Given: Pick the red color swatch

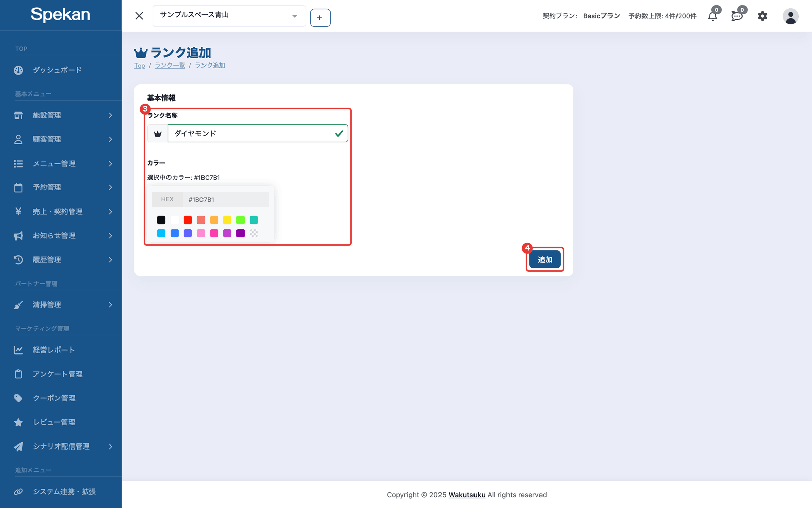Looking at the screenshot, I should (188, 220).
